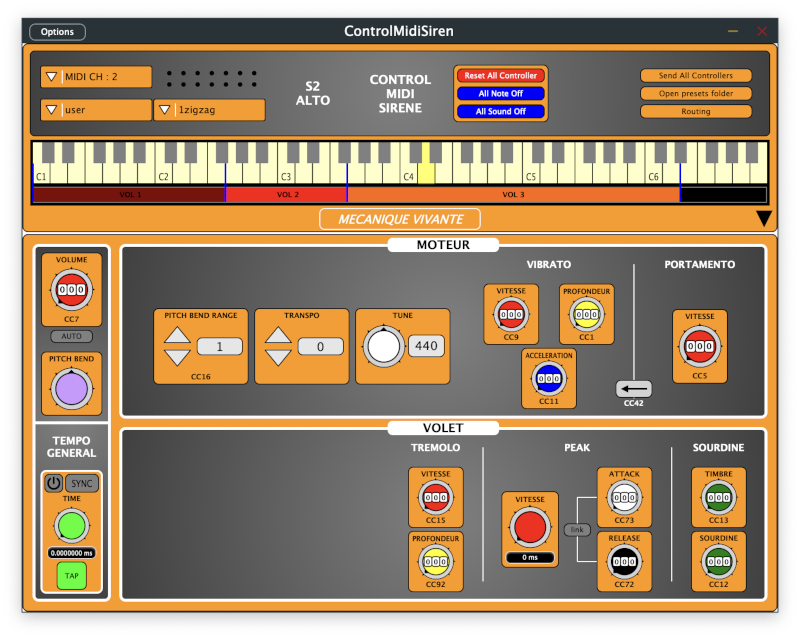Expand the user bank dropdown
Image resolution: width=800 pixels, height=638 pixels.
pos(94,110)
